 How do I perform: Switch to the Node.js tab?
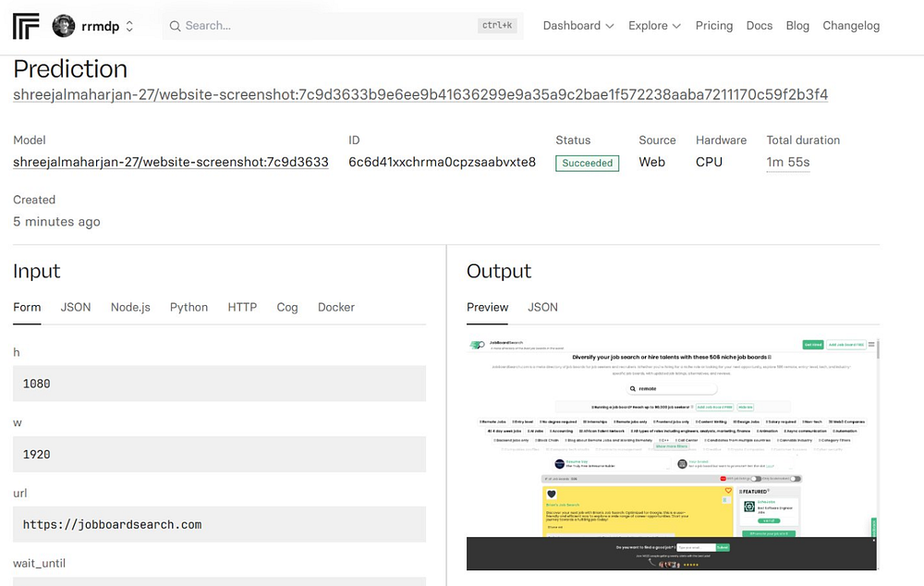pyautogui.click(x=130, y=307)
